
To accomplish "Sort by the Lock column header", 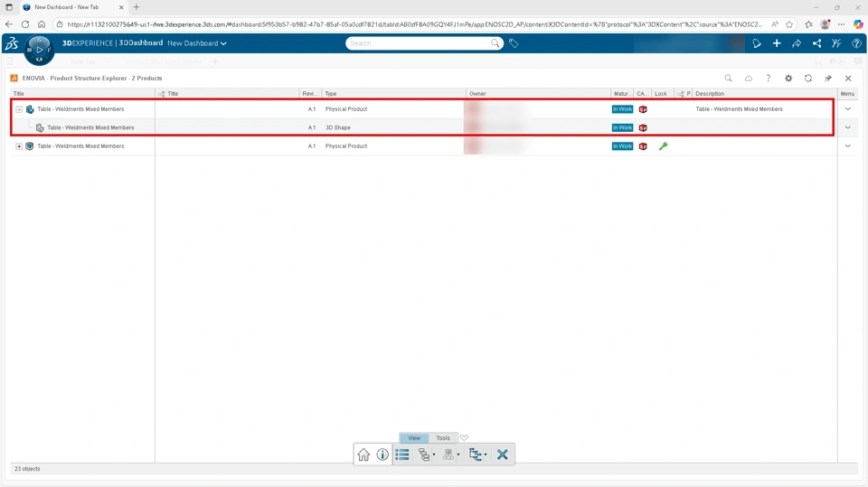I will (x=662, y=94).
